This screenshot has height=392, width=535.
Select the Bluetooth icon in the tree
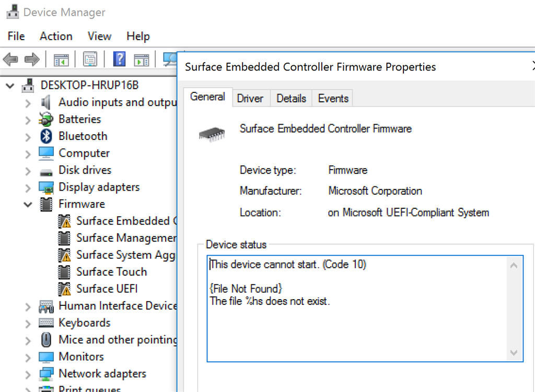tap(46, 136)
